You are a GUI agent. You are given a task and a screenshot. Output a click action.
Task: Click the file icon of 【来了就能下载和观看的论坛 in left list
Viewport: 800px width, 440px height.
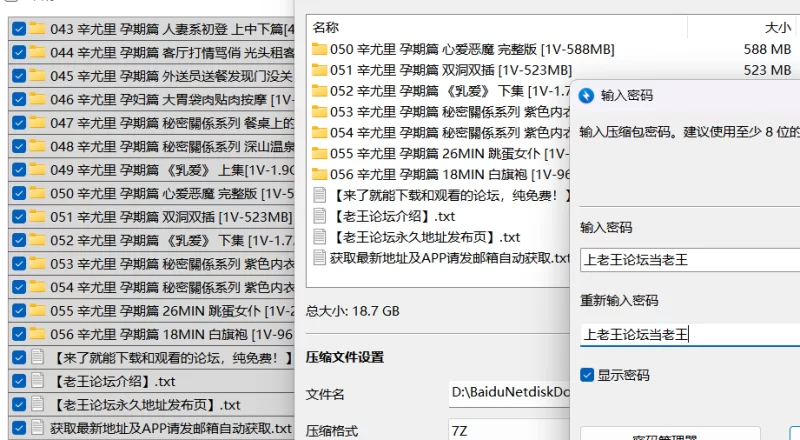37,357
